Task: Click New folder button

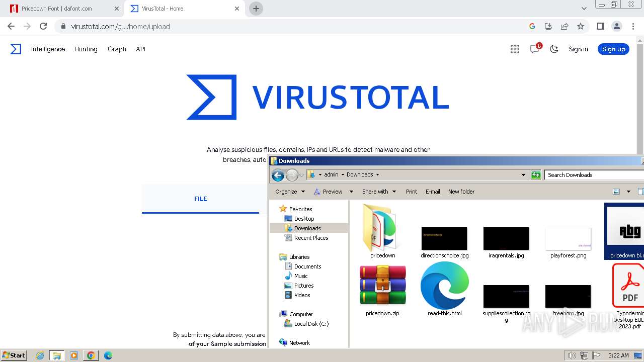Action: 461,192
